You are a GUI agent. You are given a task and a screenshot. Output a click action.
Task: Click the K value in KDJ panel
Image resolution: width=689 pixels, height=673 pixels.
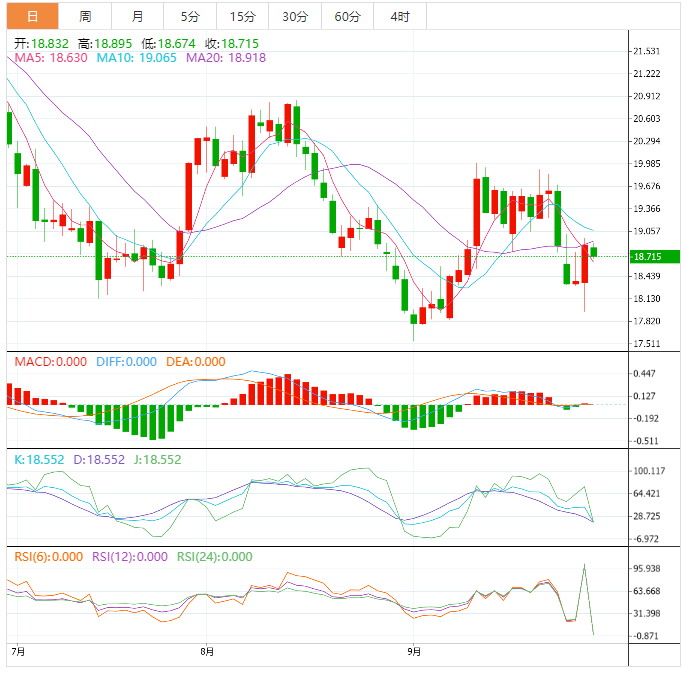tap(39, 460)
